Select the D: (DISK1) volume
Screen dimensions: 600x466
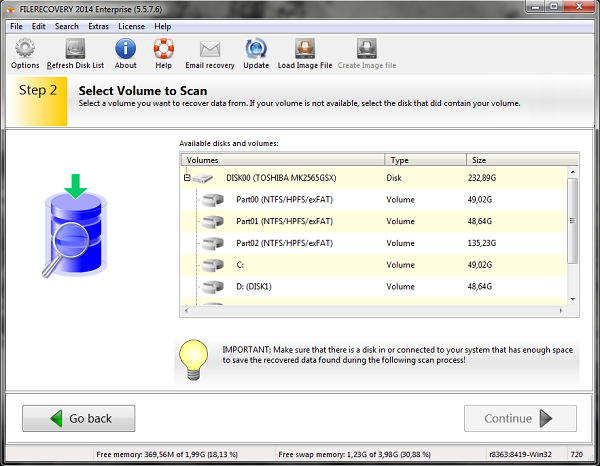374,287
